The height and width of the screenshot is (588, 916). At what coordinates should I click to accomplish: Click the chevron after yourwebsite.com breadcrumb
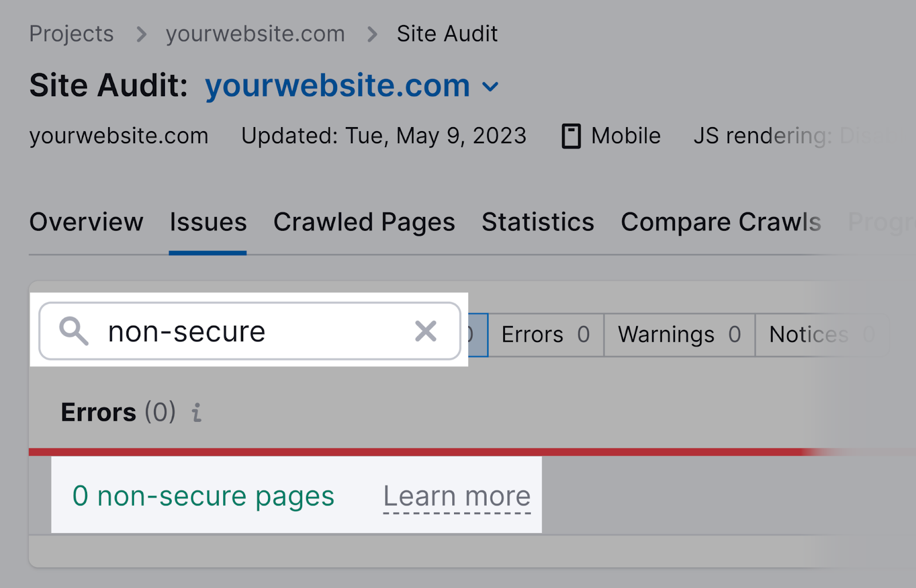pyautogui.click(x=372, y=34)
